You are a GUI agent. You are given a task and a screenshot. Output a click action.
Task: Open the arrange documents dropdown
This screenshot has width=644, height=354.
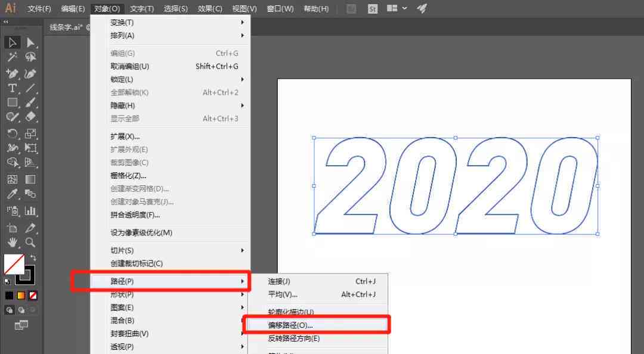pos(397,8)
